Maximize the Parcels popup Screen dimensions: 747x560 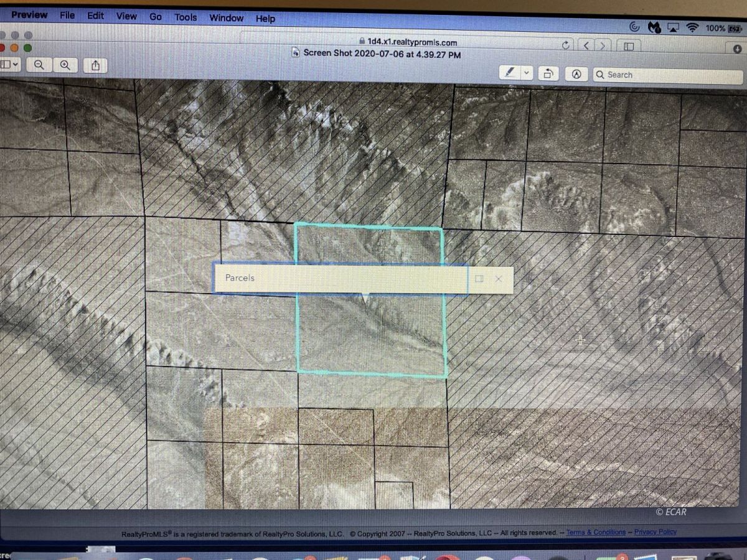[479, 279]
